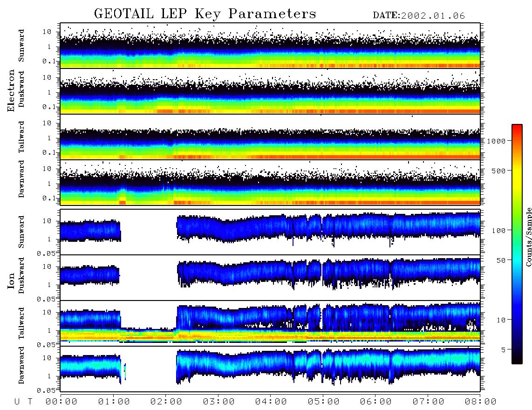Click the Ion Sunward spectrogram panel
The height and width of the screenshot is (410, 532).
270,232
